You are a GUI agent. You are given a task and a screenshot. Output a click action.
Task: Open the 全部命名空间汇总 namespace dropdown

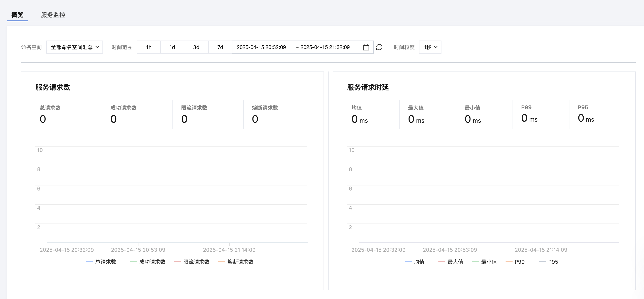(75, 47)
